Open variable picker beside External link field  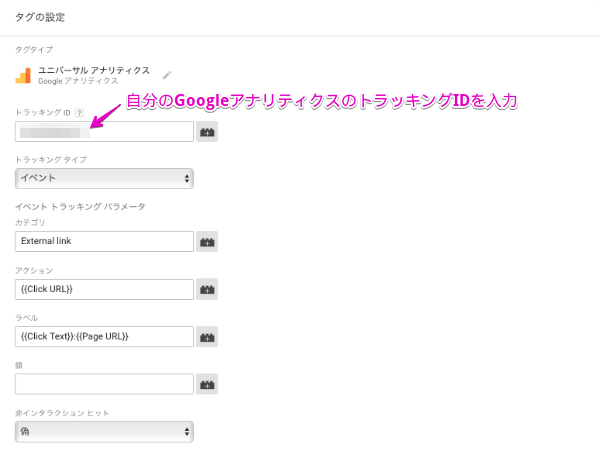(207, 241)
